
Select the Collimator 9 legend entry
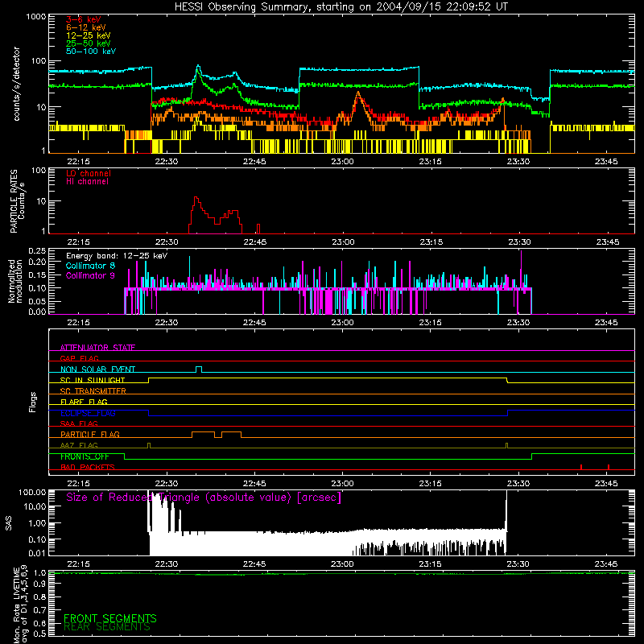coord(90,275)
